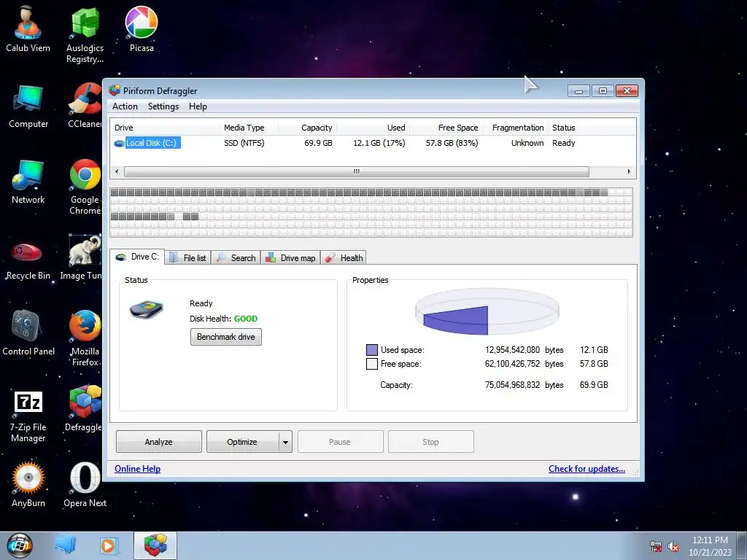Click the muted volume tray icon

[673, 547]
